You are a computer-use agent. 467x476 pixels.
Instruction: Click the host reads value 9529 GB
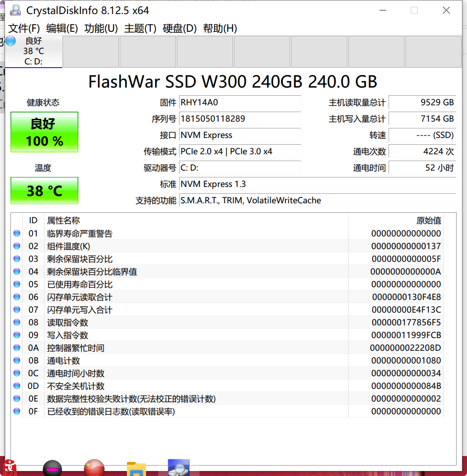tap(423, 102)
